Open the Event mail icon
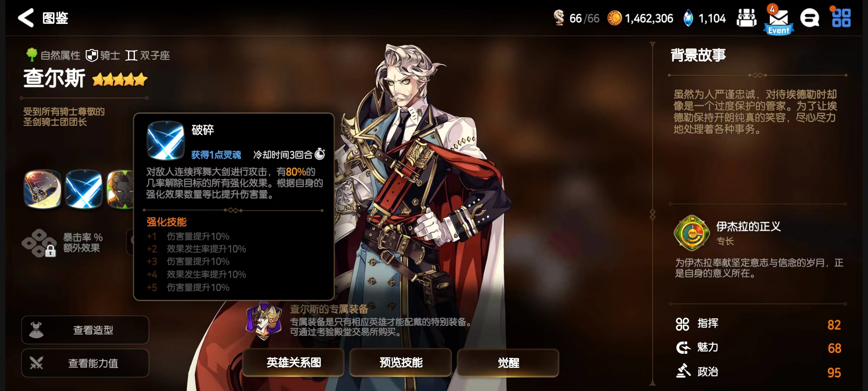 779,20
